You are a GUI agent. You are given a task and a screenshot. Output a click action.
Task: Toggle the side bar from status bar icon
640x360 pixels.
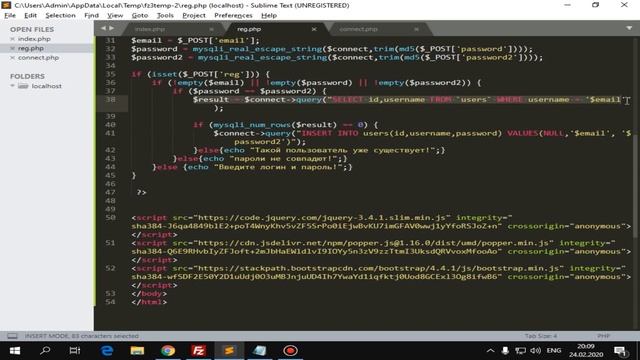[x=12, y=336]
